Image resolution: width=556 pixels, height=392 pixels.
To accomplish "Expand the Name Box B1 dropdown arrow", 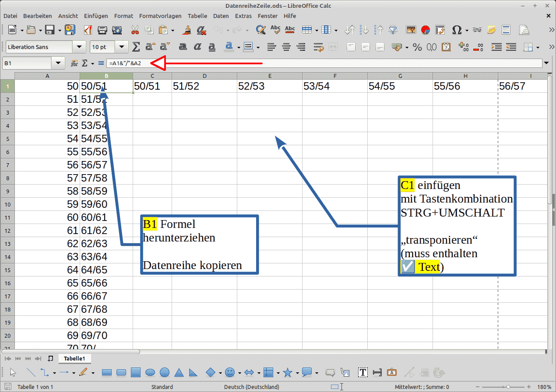I will (58, 63).
